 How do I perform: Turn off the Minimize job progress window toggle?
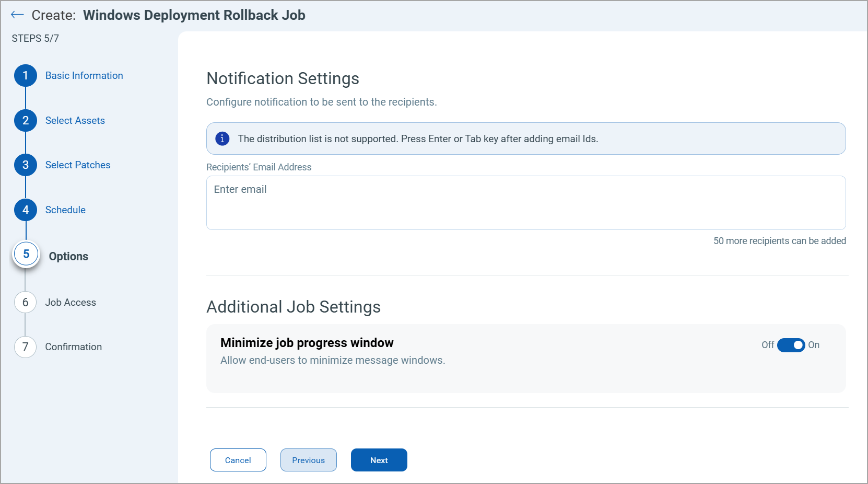[791, 345]
